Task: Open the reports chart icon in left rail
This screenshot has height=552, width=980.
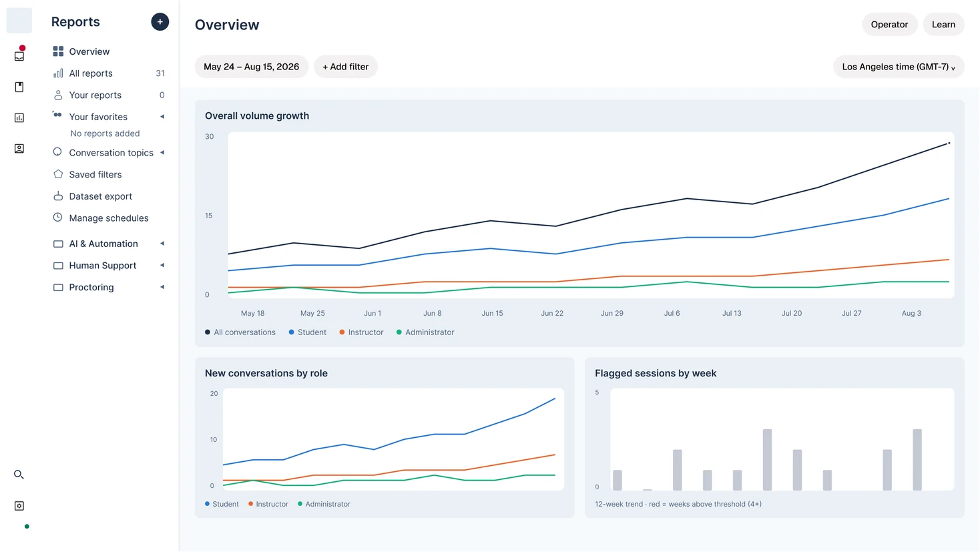Action: coord(19,117)
